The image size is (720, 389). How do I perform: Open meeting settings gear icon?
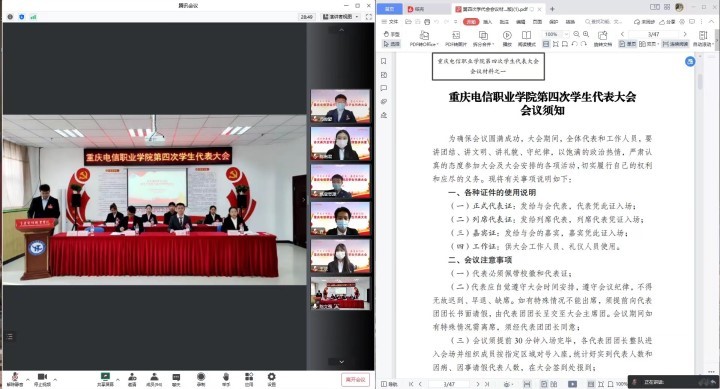[271, 379]
